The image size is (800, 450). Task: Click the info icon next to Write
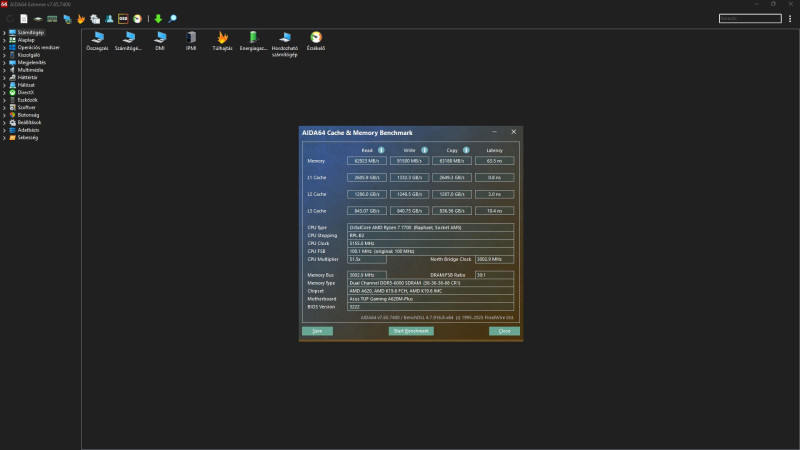tap(424, 150)
